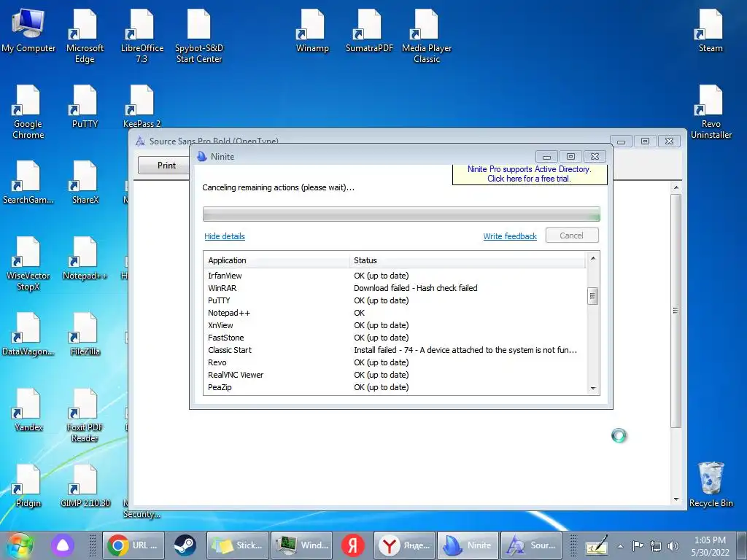
Task: Click Ninite list scrollbar up arrow
Action: pyautogui.click(x=592, y=258)
